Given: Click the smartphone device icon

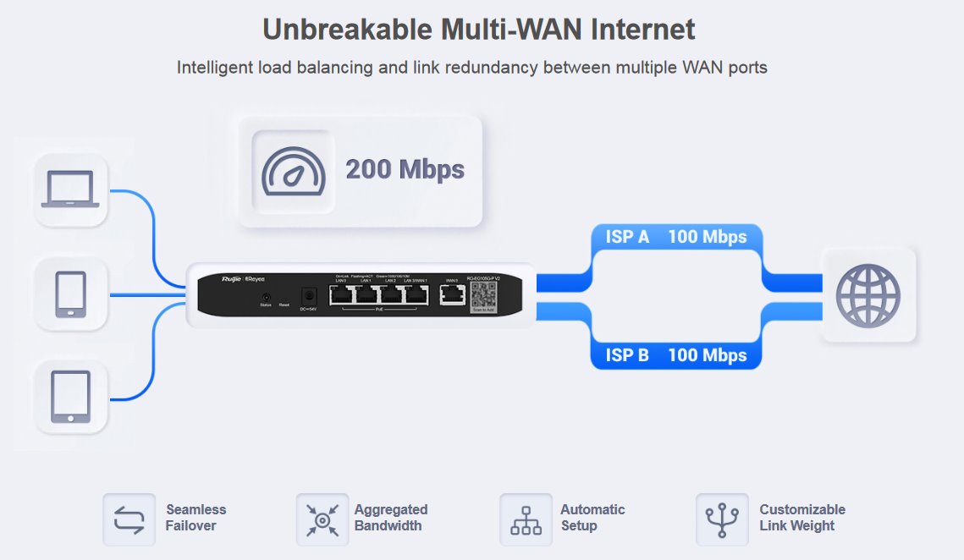Looking at the screenshot, I should point(71,294).
